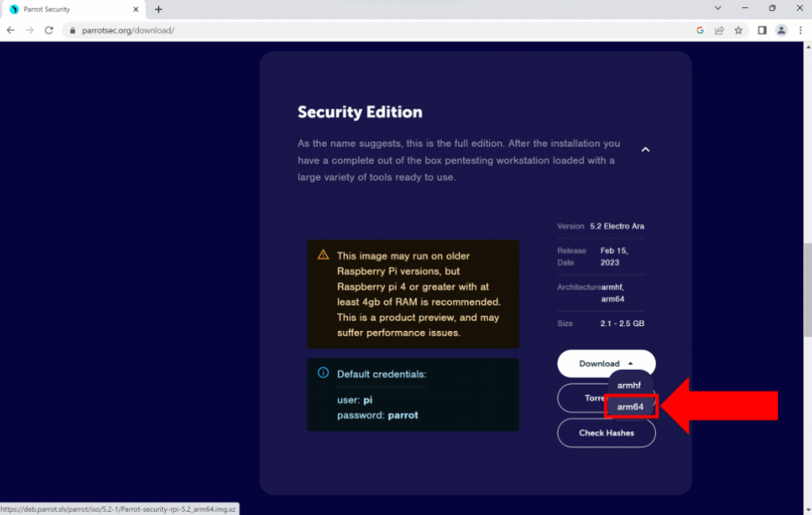Share this page using the share icon

(719, 30)
